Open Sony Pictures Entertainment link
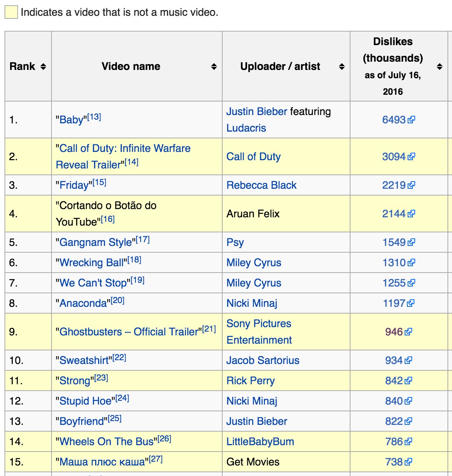Screen dimensions: 452x476 tap(259, 332)
